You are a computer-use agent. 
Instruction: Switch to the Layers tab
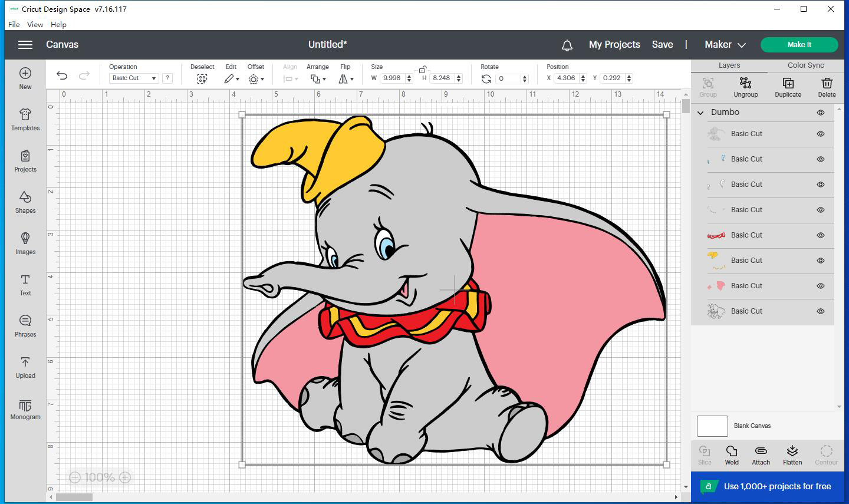(x=729, y=65)
